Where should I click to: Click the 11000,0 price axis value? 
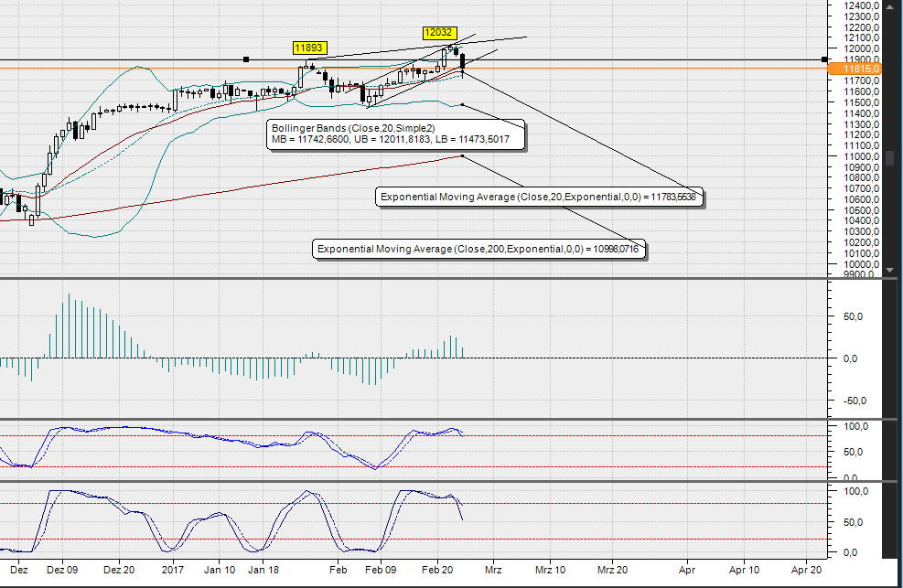click(862, 156)
